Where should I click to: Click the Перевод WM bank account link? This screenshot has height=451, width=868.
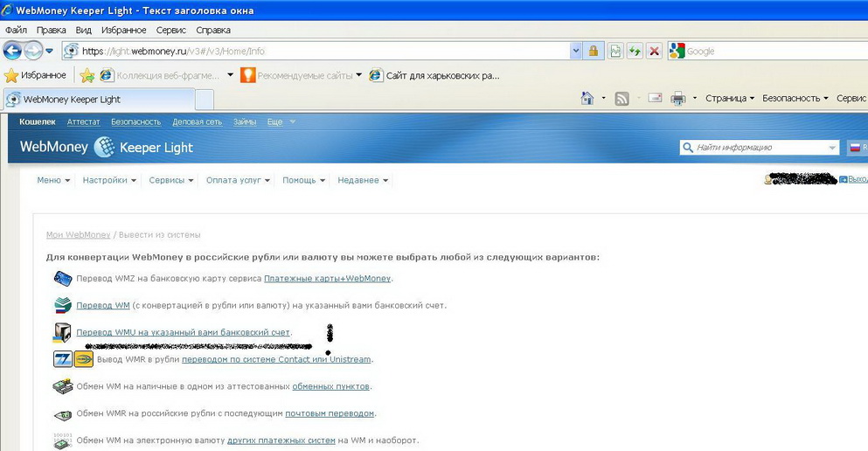click(103, 305)
